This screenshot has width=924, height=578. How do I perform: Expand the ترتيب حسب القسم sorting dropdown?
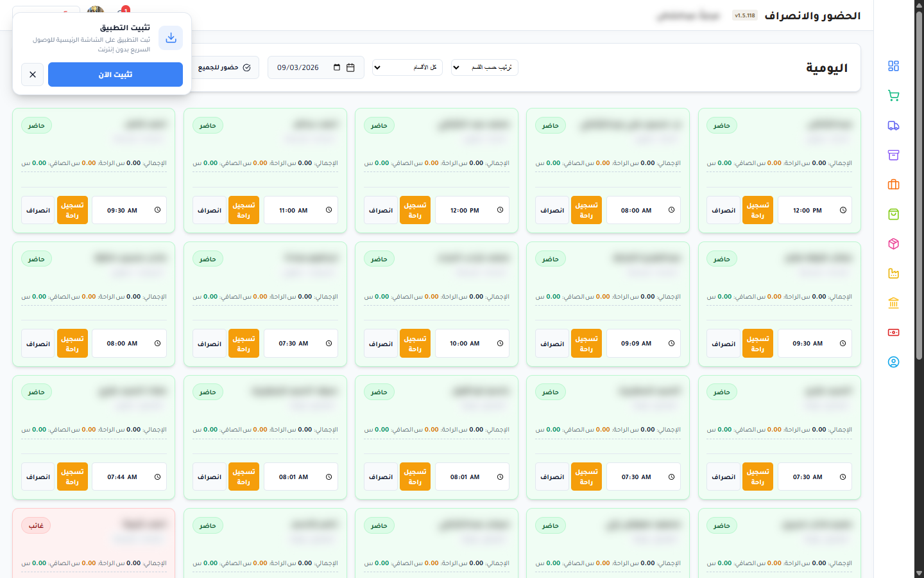click(484, 67)
